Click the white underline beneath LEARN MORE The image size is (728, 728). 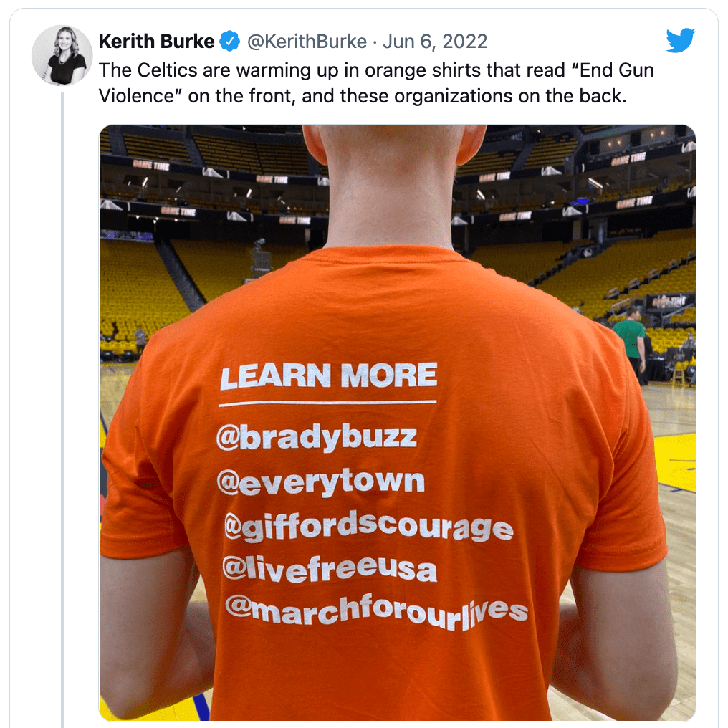[x=327, y=403]
